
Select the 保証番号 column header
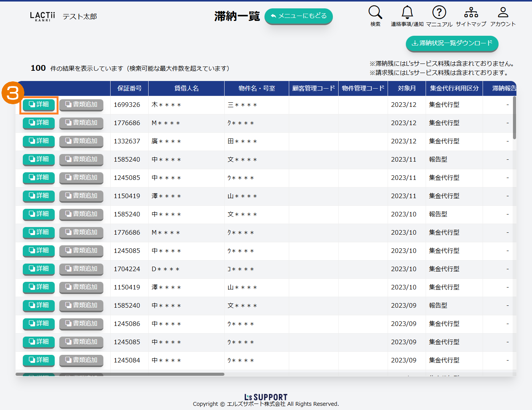tap(129, 88)
